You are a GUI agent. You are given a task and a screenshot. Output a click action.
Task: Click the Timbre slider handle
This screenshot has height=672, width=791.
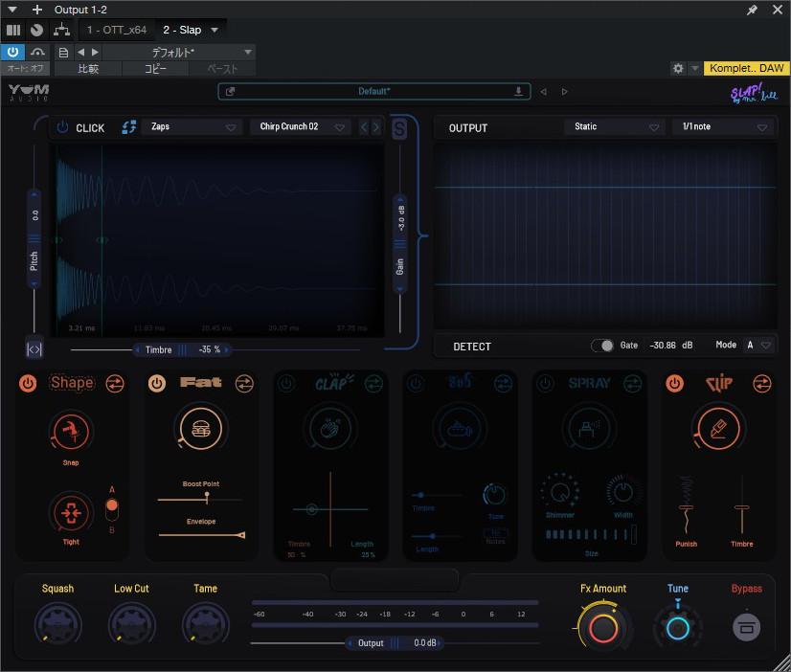coord(182,349)
